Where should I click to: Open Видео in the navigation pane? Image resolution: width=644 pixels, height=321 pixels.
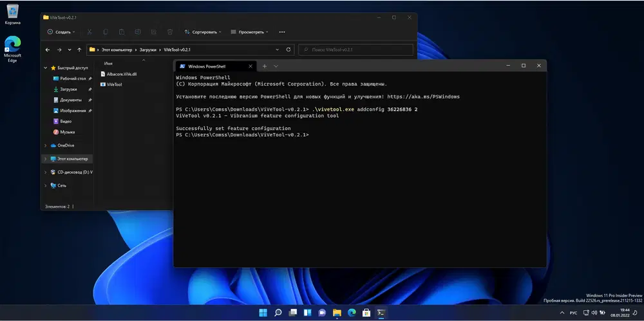(62, 121)
